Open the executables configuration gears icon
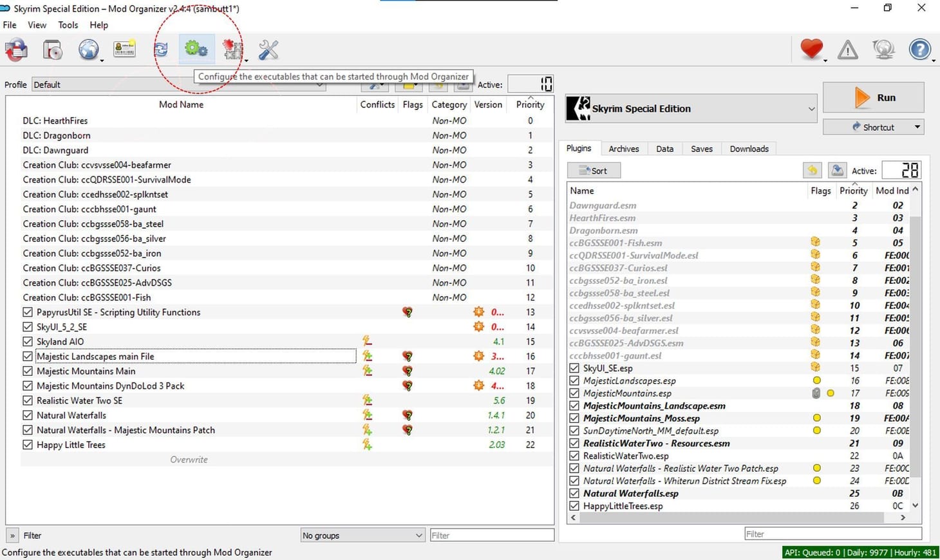940x560 pixels. (x=196, y=49)
